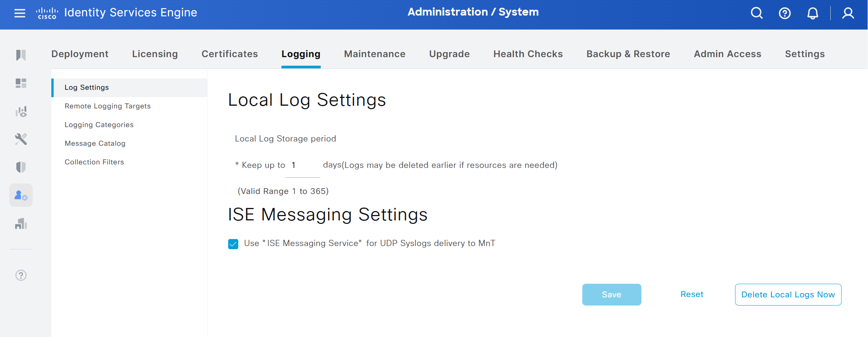Uncheck the ISE Messaging Service checkbox
Screen dimensions: 868x337
point(233,244)
